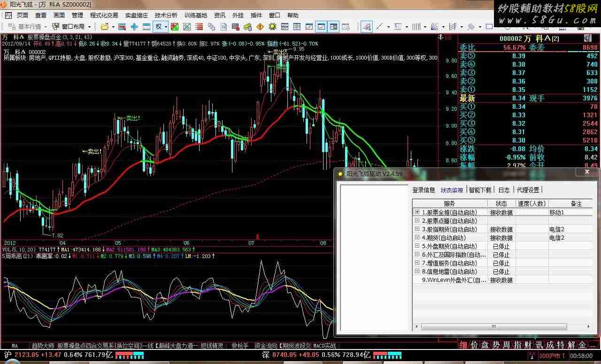Click the yellow warning diamond icon
Screen dimensions: 601x364
coord(260,27)
